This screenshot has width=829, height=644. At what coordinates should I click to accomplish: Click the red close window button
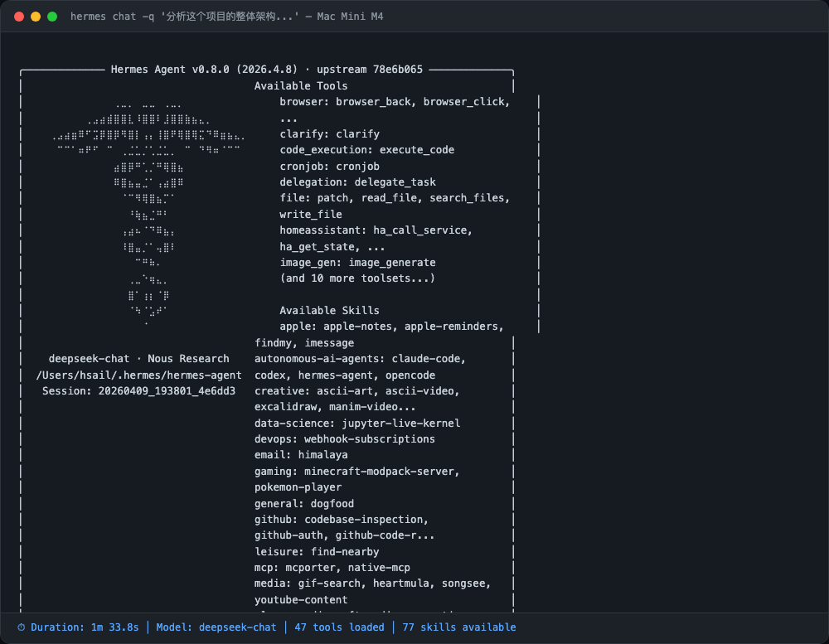pos(19,17)
